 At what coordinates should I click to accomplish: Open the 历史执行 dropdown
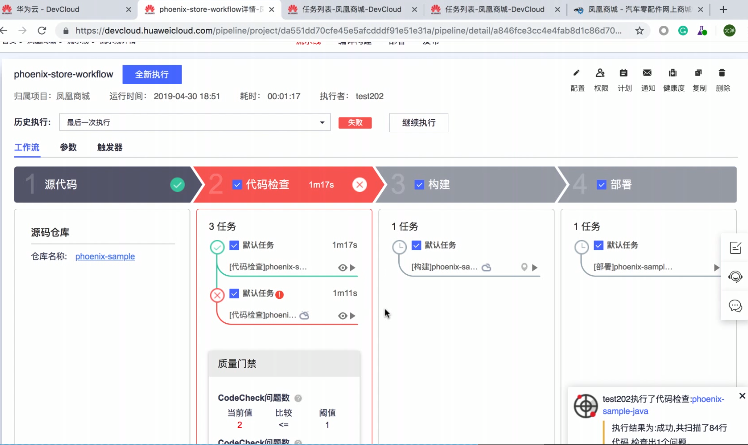[195, 123]
